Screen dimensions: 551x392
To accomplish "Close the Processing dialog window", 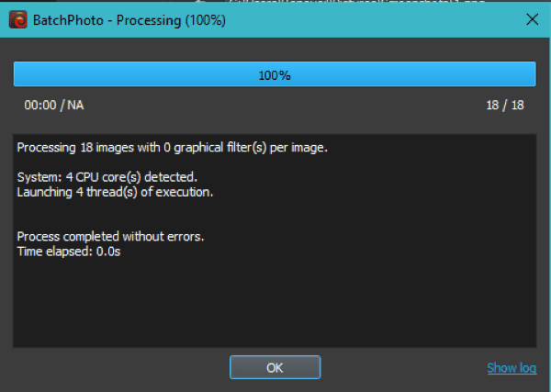I will coord(531,19).
